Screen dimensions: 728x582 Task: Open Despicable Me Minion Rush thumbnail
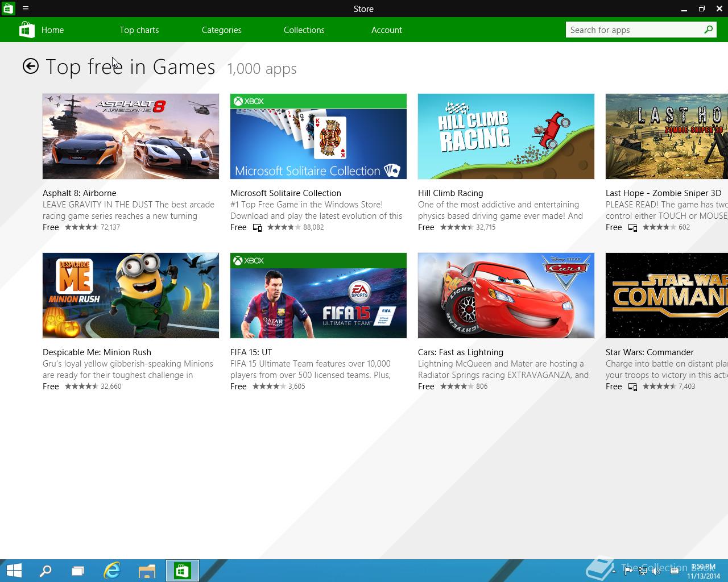[131, 296]
